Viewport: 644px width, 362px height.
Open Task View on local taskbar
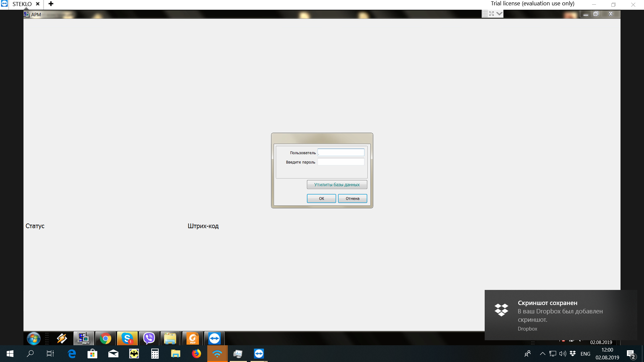50,354
